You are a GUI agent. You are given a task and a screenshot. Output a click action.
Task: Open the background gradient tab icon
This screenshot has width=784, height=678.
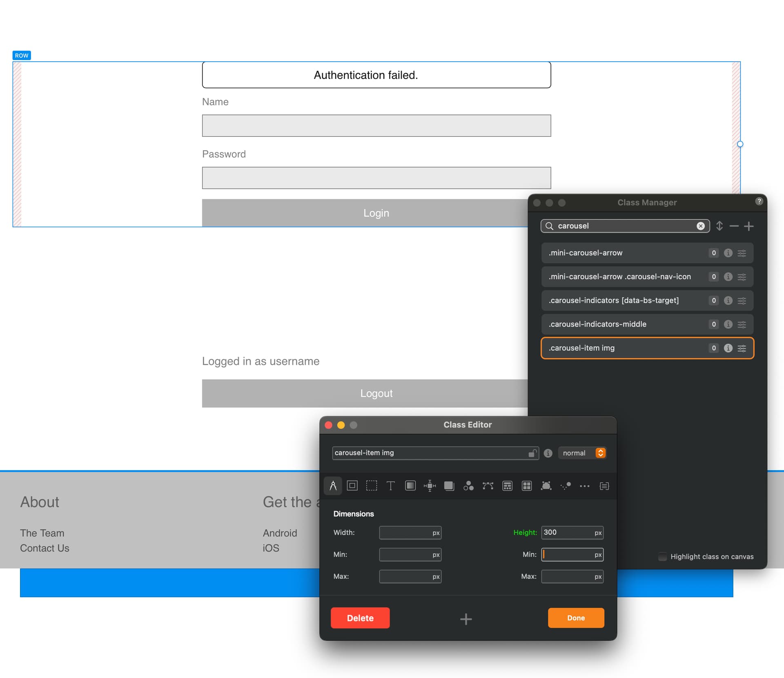[410, 486]
